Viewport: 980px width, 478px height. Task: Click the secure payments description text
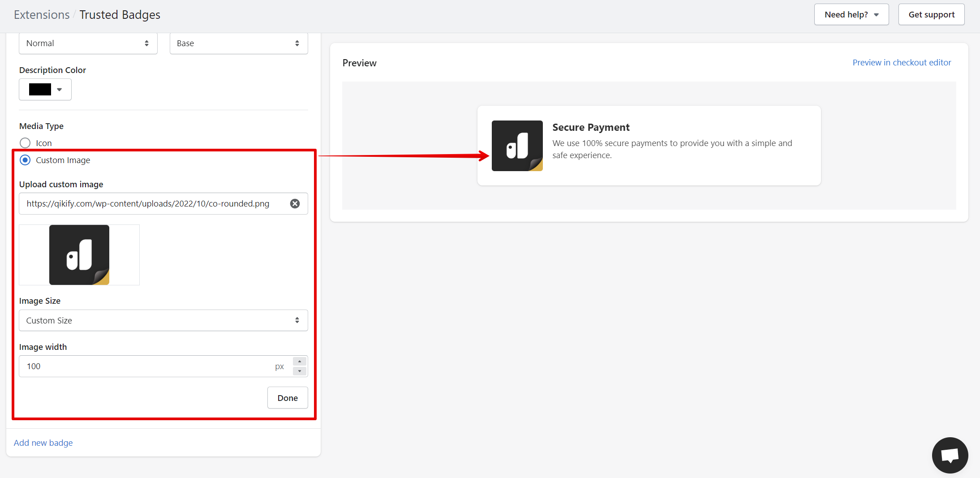tap(672, 149)
